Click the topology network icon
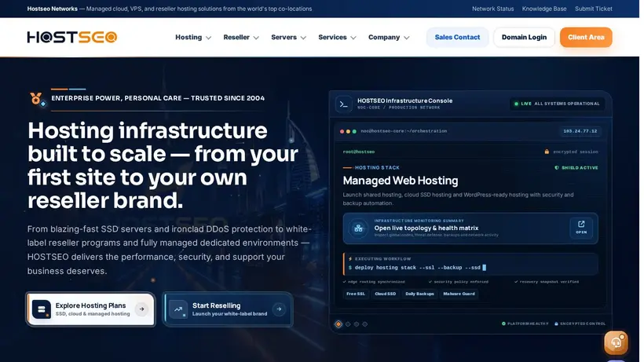The height and width of the screenshot is (362, 644). 358,229
